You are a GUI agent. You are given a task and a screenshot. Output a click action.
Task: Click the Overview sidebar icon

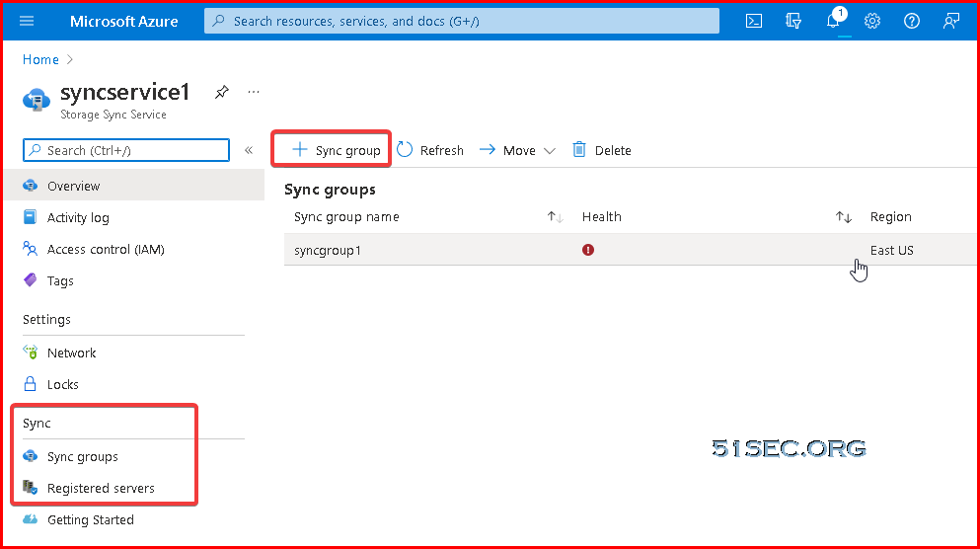pos(30,186)
